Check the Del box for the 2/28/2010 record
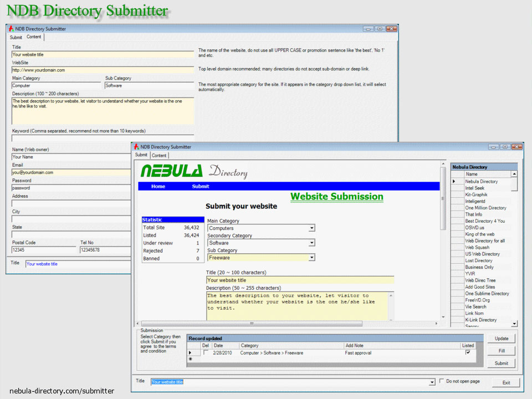Screen dimensions: 532x399 pyautogui.click(x=206, y=353)
